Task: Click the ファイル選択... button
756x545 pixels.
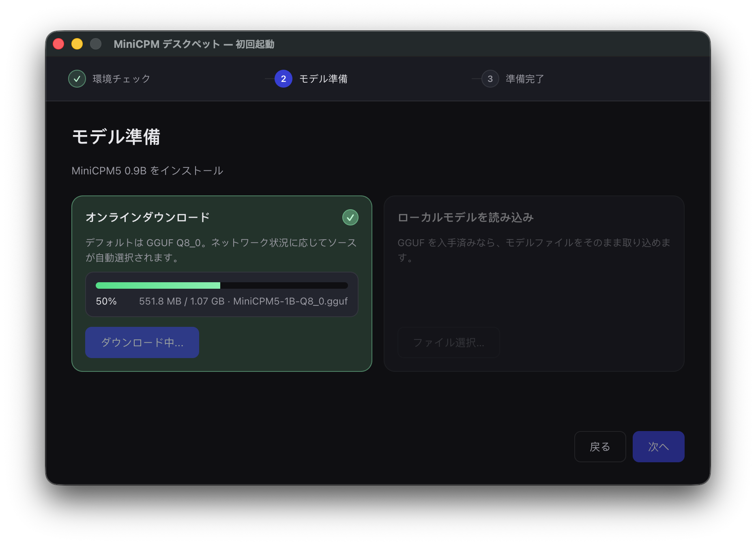Action: point(449,343)
